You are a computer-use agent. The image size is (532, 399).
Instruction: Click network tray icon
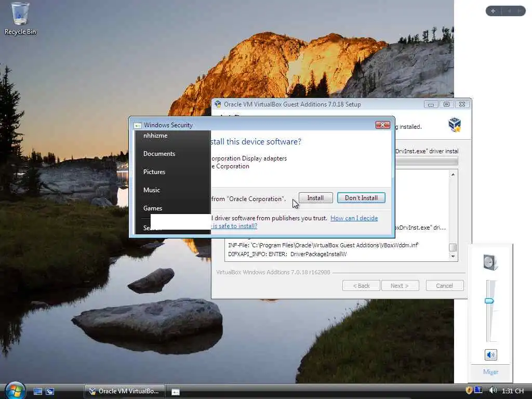coord(478,391)
